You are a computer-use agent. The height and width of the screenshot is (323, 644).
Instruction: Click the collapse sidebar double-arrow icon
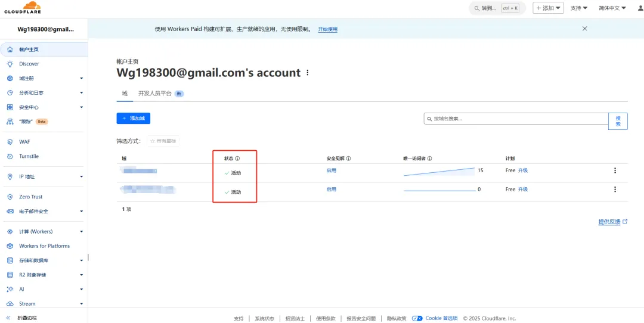[8, 318]
